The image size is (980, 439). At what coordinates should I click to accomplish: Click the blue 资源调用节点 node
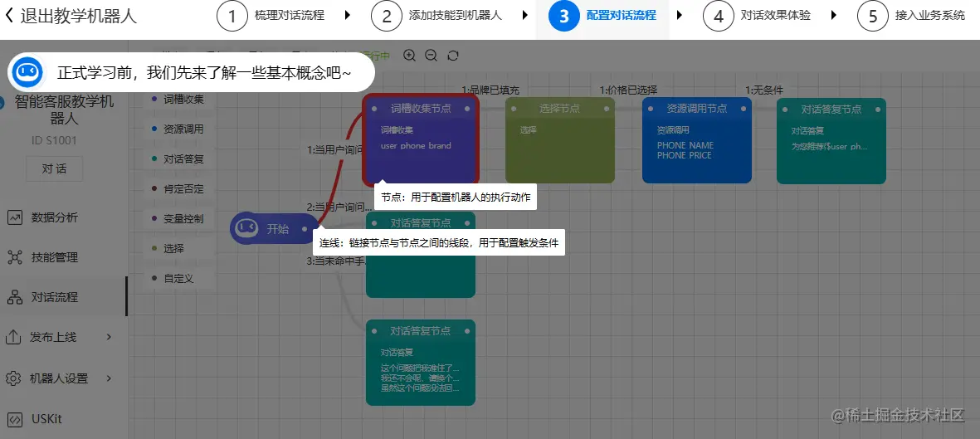pos(697,140)
